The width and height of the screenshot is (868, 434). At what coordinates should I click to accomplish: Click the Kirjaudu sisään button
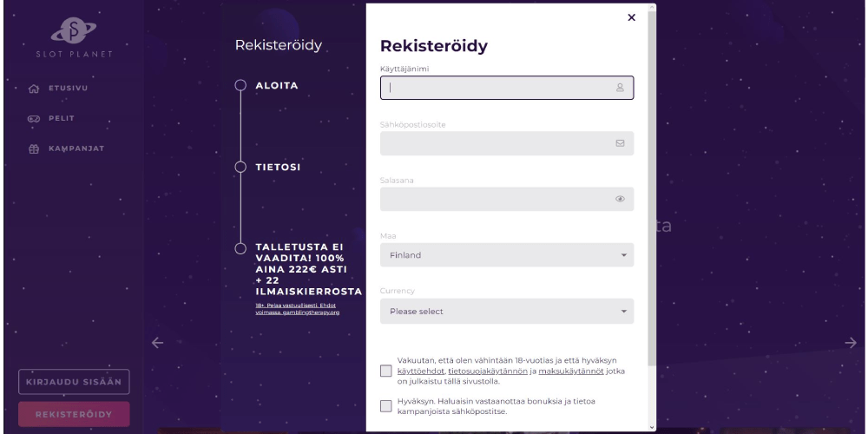pyautogui.click(x=74, y=382)
